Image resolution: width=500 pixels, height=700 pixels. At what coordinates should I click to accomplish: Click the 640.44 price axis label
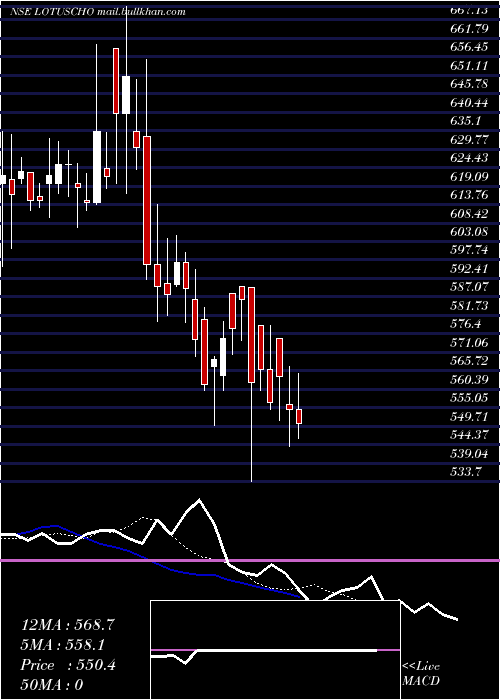point(470,103)
